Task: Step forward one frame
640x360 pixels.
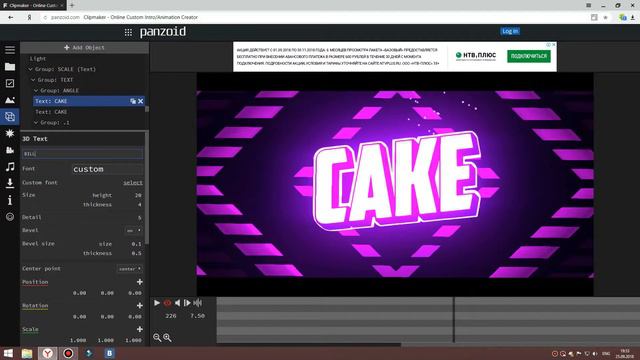Action: (187, 303)
